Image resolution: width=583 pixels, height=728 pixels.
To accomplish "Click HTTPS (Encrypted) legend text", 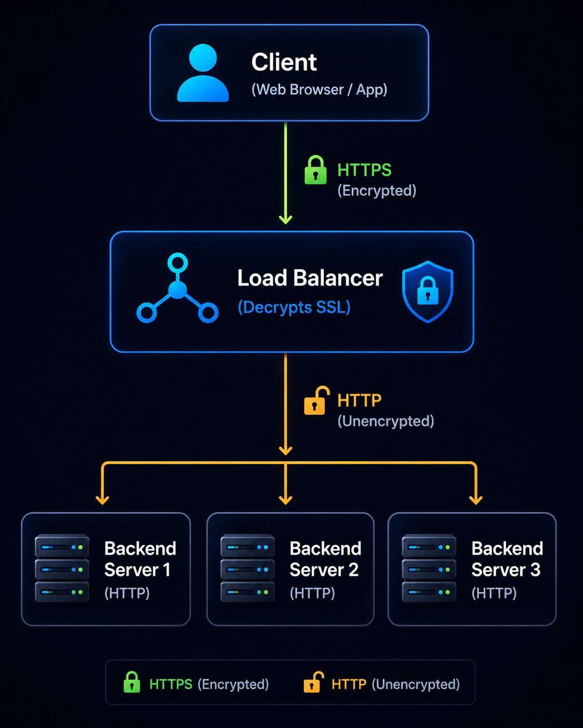I will pyautogui.click(x=209, y=684).
